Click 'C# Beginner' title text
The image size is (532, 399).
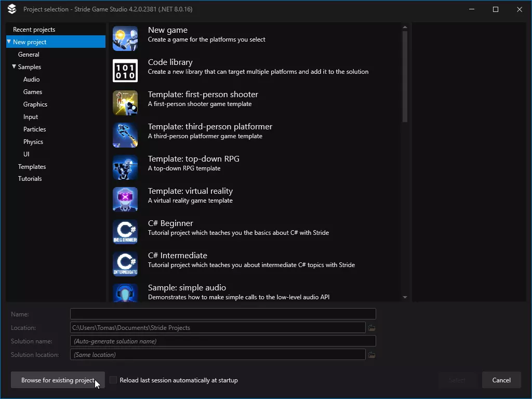170,223
